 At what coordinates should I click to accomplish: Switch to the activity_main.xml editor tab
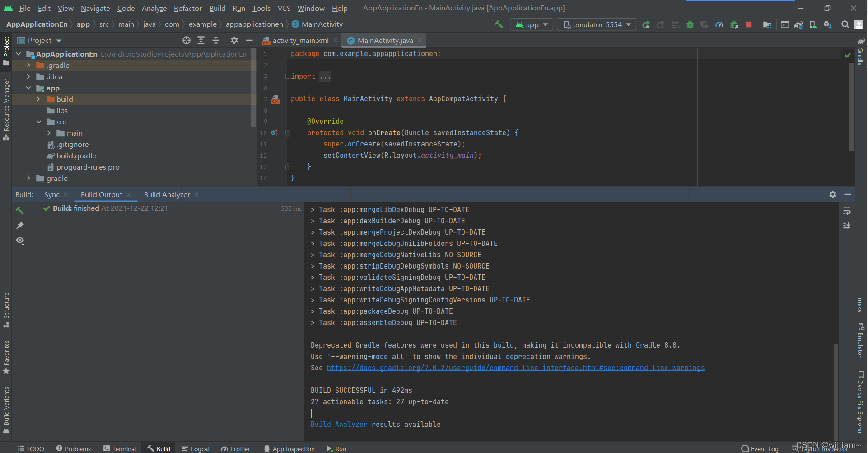[300, 40]
